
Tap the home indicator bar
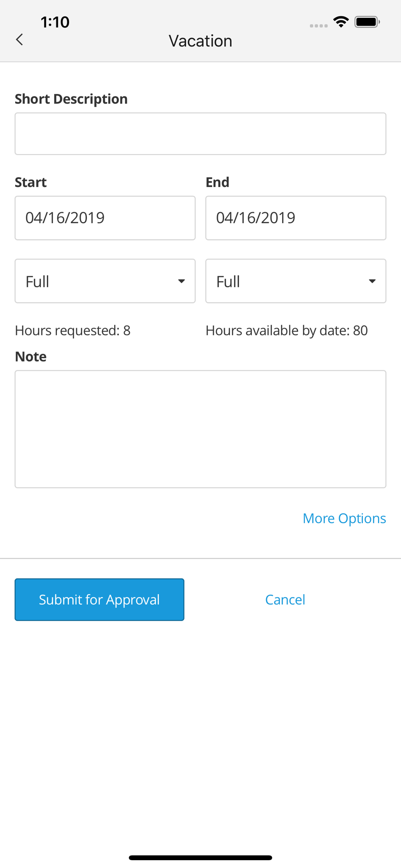[200, 858]
